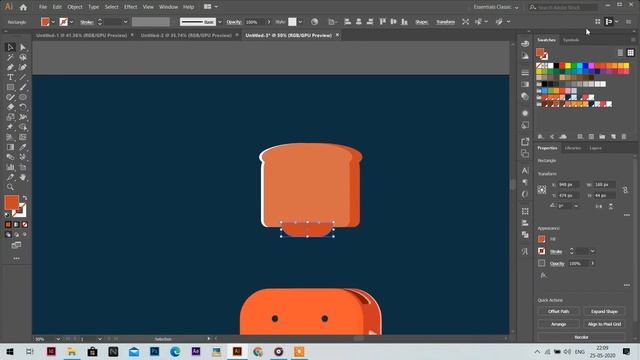Open stroke color dropdown in control bar

(x=71, y=22)
